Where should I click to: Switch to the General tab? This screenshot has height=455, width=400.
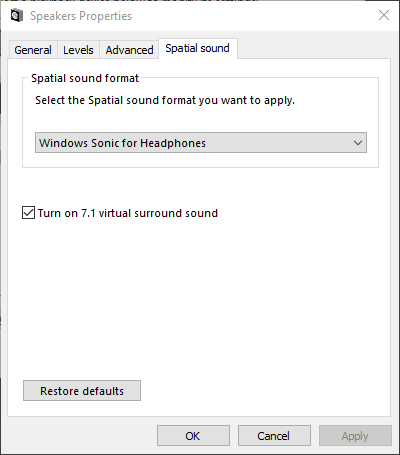click(33, 50)
